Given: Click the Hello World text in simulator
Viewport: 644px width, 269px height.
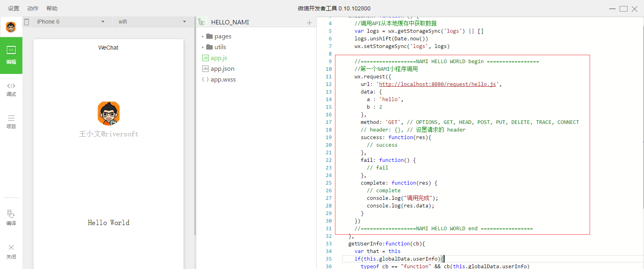Looking at the screenshot, I should (109, 223).
